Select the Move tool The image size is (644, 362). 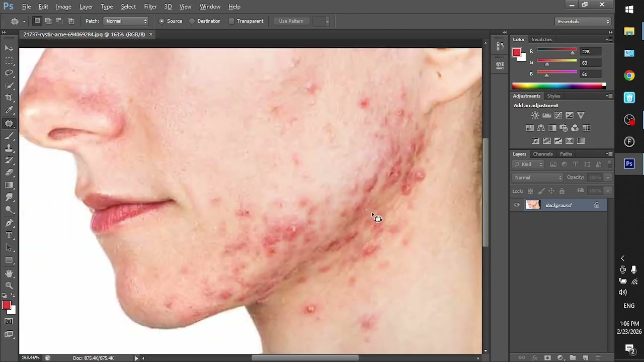click(x=9, y=48)
